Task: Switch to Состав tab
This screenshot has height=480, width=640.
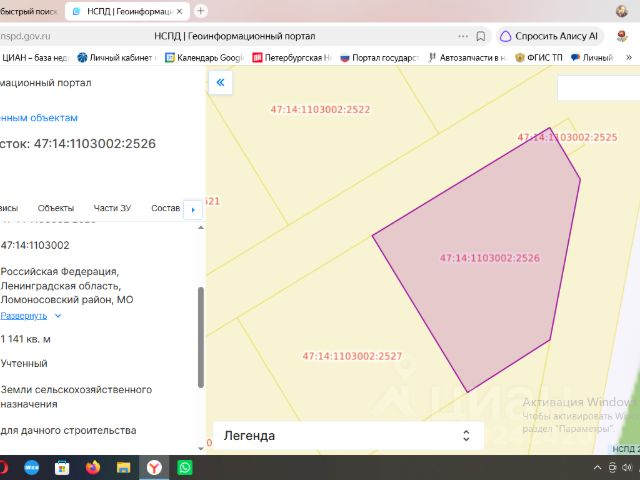Action: click(165, 208)
